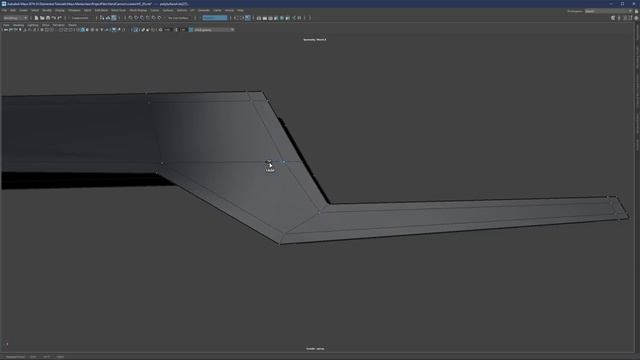The height and width of the screenshot is (360, 640).
Task: Click the redo arrow icon
Action: 59,18
